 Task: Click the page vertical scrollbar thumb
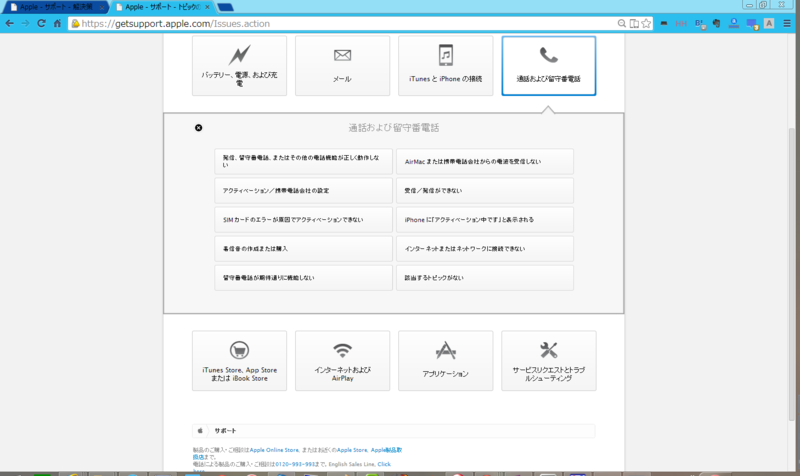792,274
